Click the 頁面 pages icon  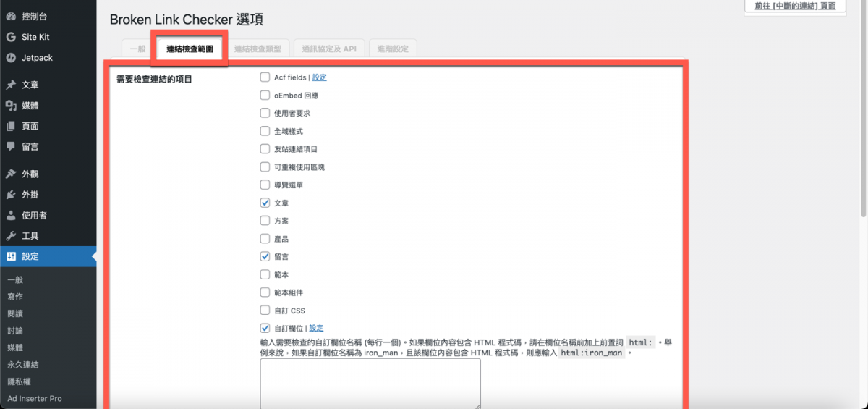pos(11,126)
